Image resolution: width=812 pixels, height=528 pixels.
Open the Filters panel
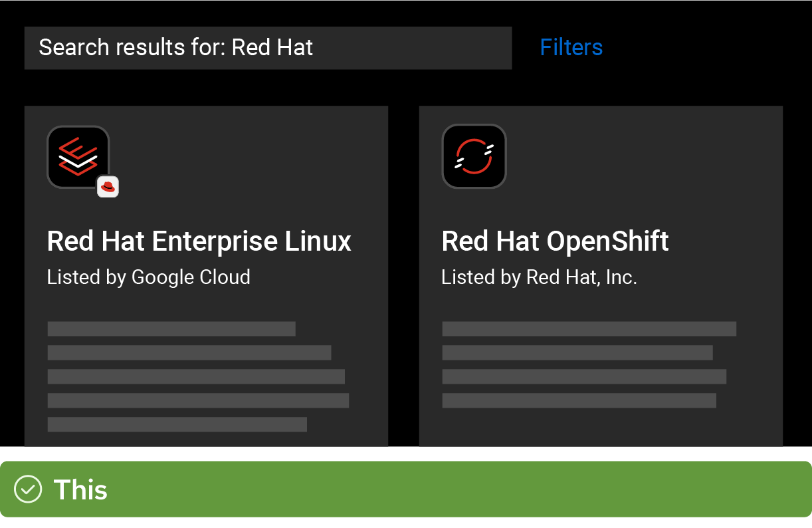coord(571,47)
